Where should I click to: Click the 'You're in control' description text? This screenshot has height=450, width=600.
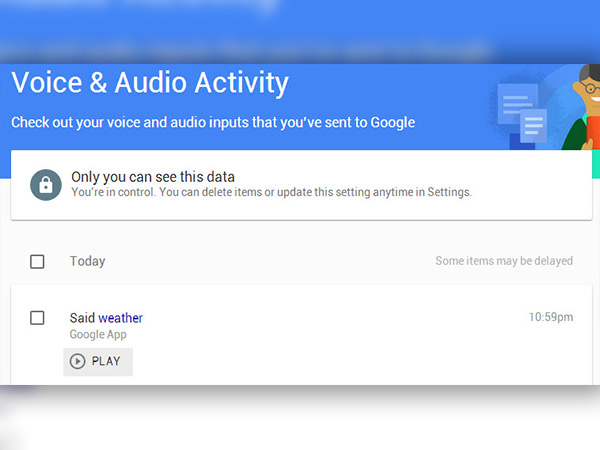[270, 192]
